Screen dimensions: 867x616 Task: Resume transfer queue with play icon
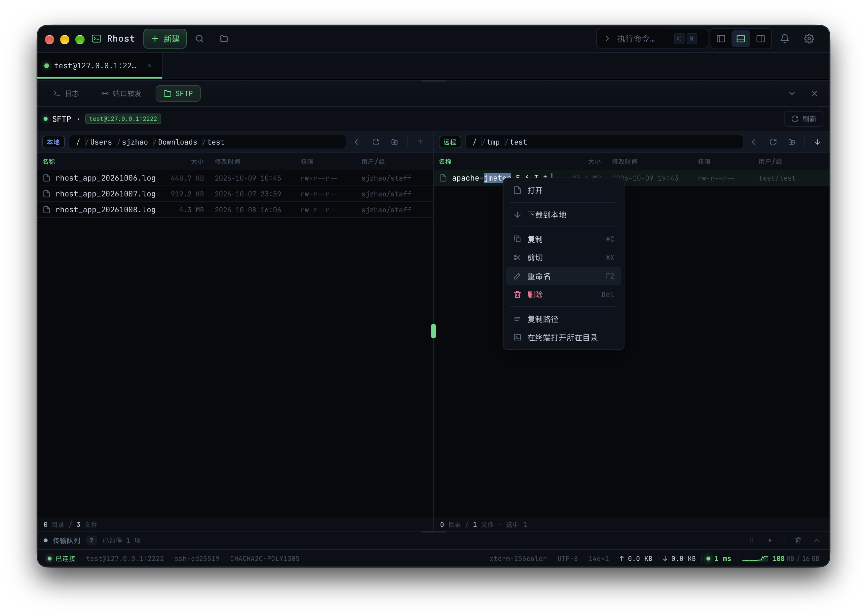770,540
